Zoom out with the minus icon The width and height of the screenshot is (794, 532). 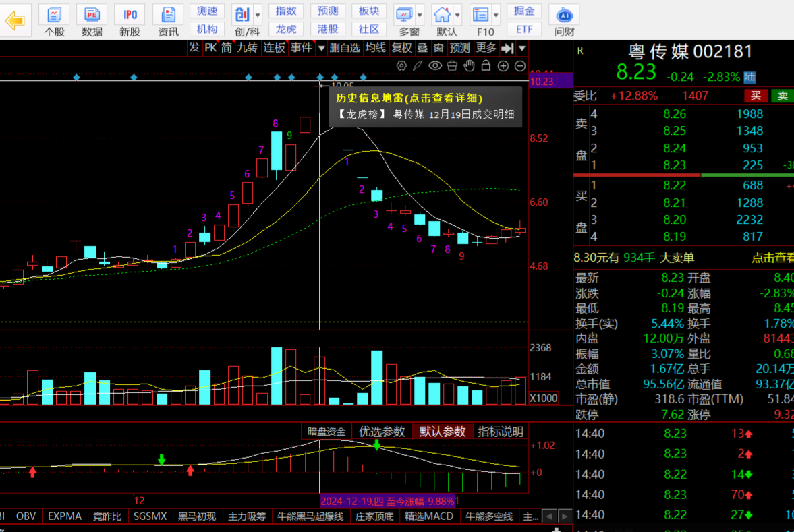click(520, 66)
